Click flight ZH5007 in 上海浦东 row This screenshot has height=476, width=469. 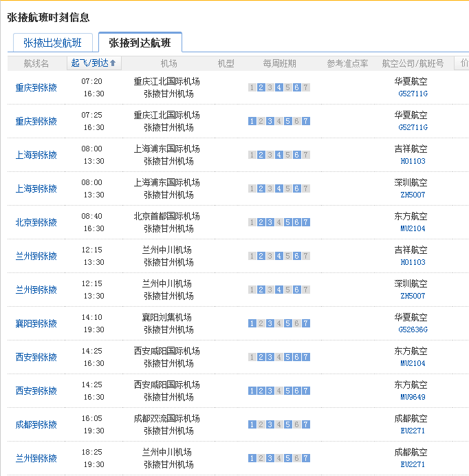[413, 195]
